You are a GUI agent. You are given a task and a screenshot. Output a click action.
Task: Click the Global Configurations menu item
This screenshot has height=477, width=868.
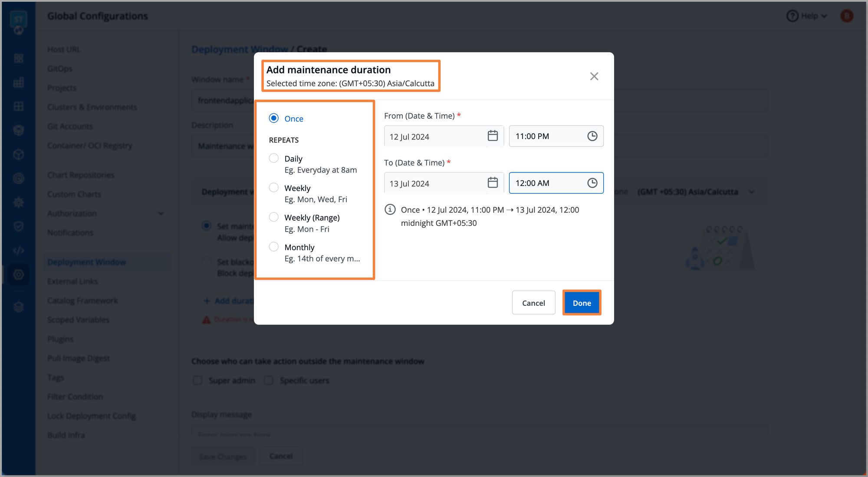point(18,274)
